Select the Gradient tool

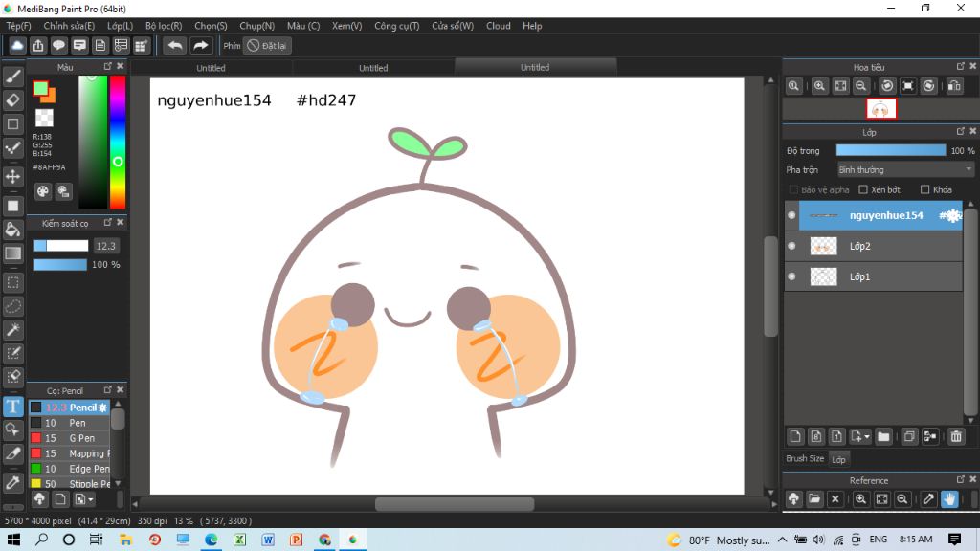(13, 253)
